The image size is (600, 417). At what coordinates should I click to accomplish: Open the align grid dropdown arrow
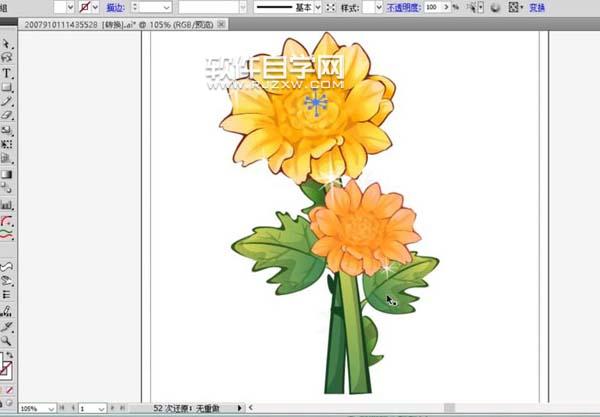[522, 7]
